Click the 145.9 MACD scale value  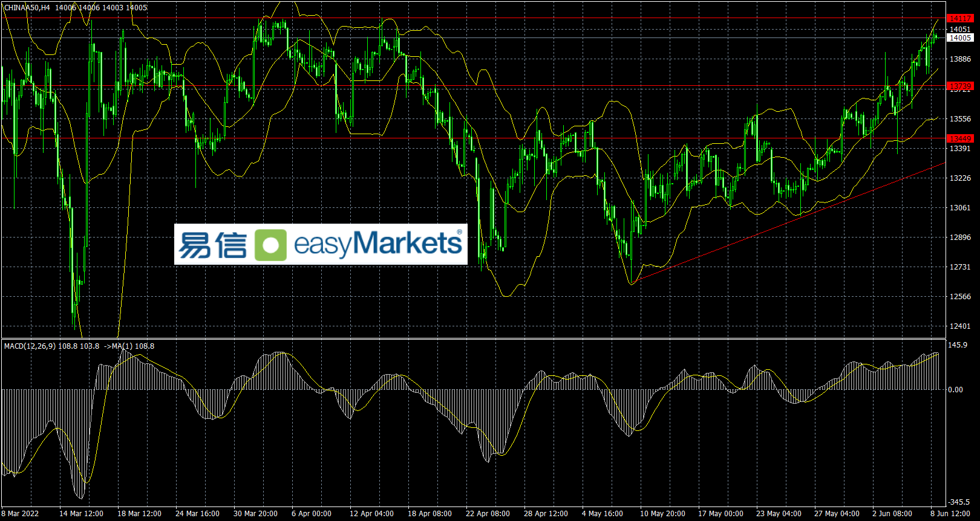(958, 345)
